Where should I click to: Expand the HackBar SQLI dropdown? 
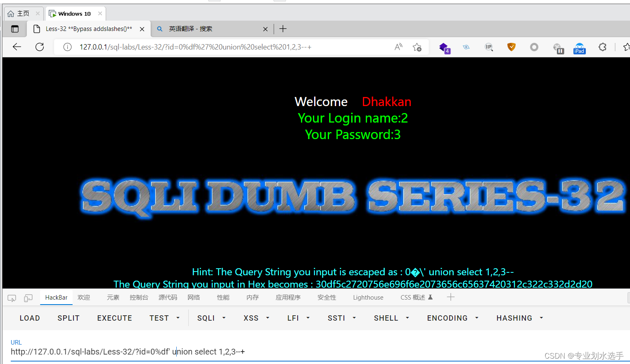[211, 318]
